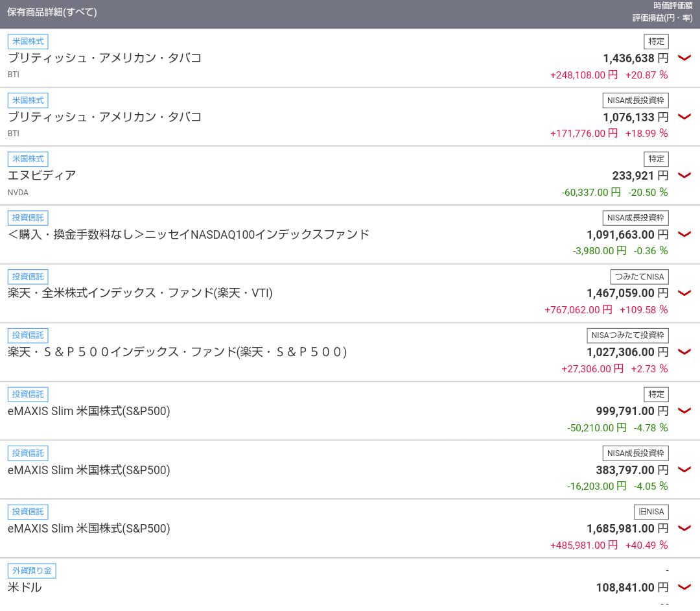Click the percentage +109.58 %
This screenshot has width=700, height=611.
click(x=644, y=310)
